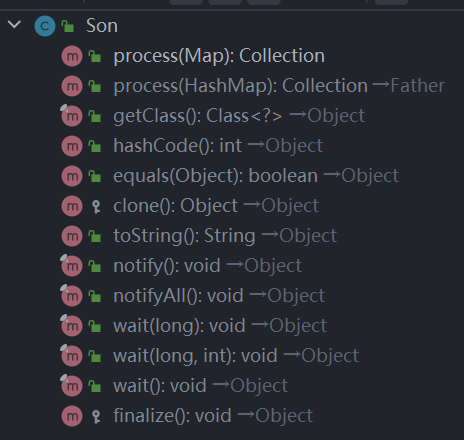Click method icon of process(Map)

click(x=72, y=56)
